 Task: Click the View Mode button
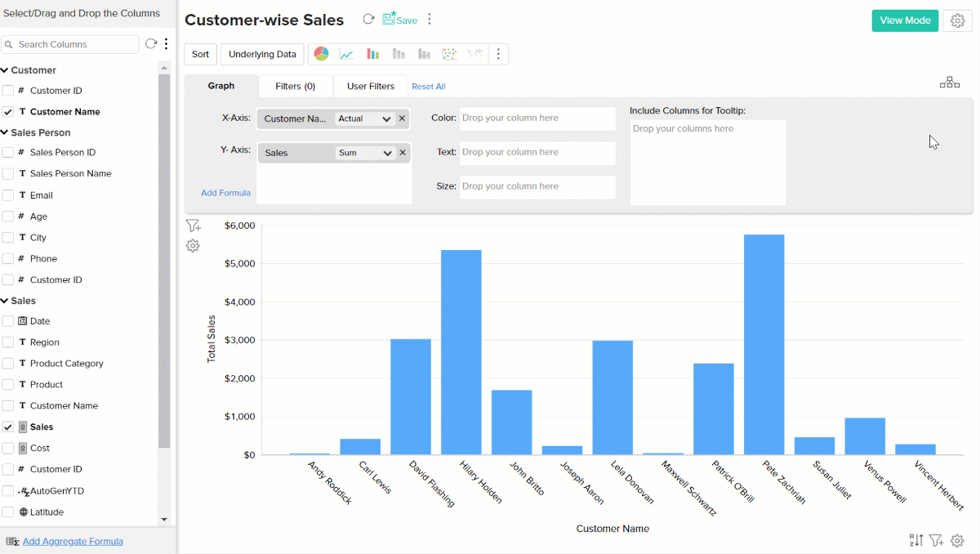tap(905, 20)
